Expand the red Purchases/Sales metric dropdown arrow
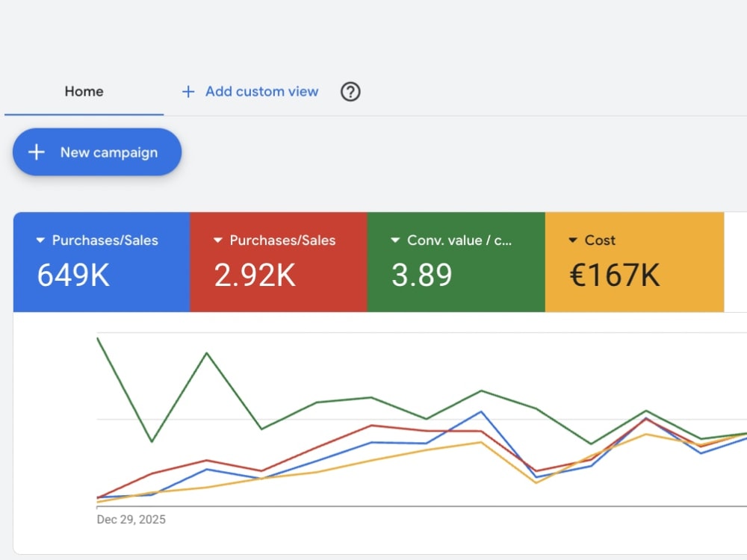The width and height of the screenshot is (747, 560). click(217, 240)
